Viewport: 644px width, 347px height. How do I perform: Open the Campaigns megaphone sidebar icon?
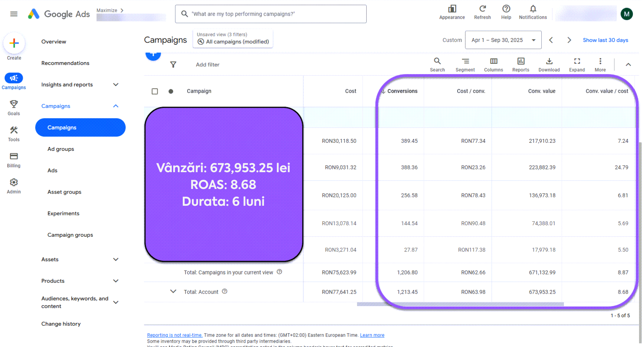pyautogui.click(x=14, y=78)
